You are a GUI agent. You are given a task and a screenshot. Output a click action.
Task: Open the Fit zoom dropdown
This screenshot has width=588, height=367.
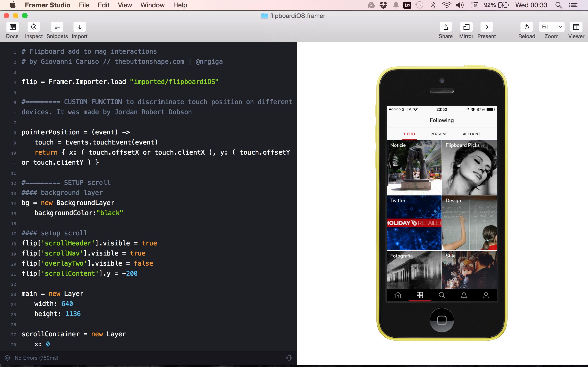[x=551, y=27]
